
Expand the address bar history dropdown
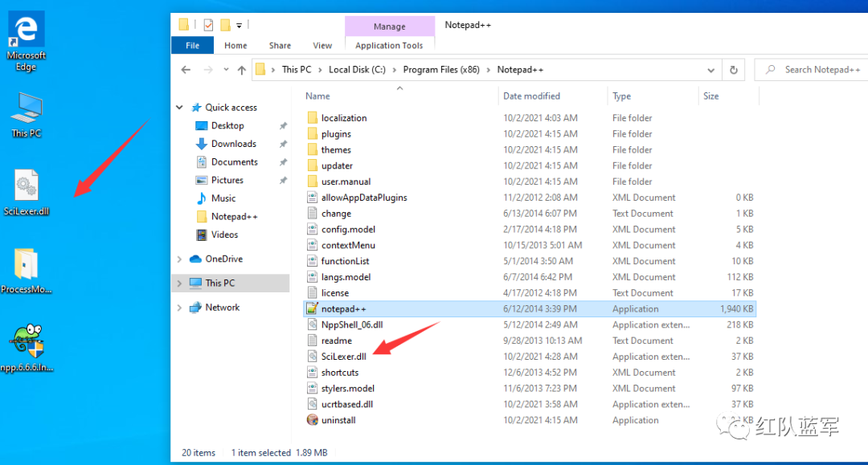click(710, 70)
